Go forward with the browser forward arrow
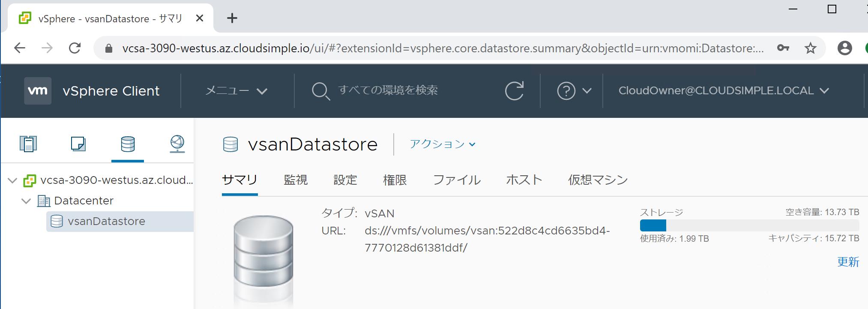Image resolution: width=868 pixels, height=309 pixels. (47, 48)
